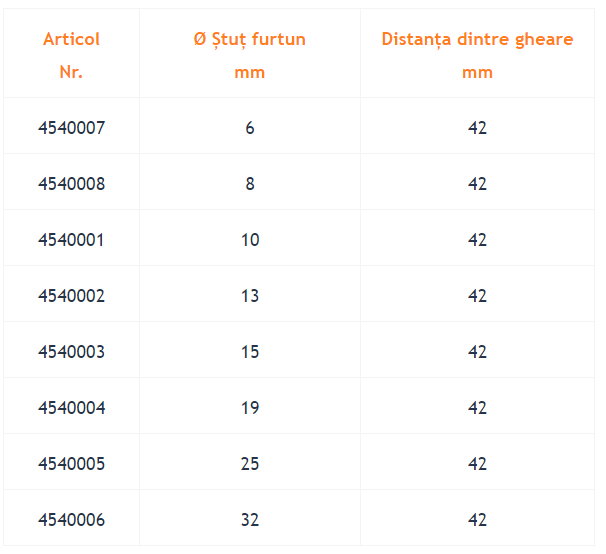This screenshot has width=606, height=554.
Task: Click the hose diameter value 19
Action: 250,408
